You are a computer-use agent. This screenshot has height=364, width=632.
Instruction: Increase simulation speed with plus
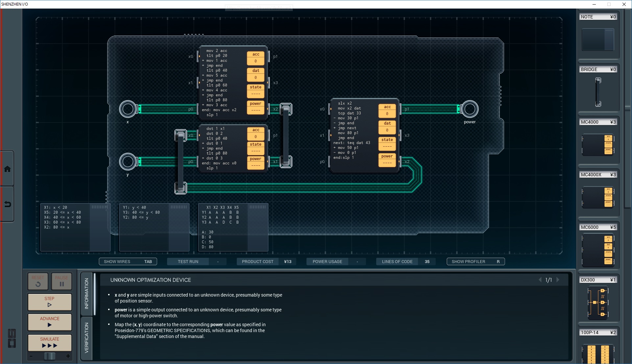point(68,356)
